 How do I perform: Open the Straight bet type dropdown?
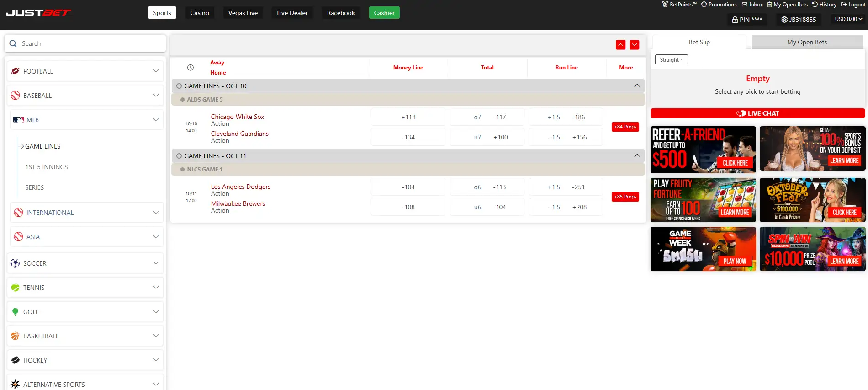pyautogui.click(x=671, y=59)
